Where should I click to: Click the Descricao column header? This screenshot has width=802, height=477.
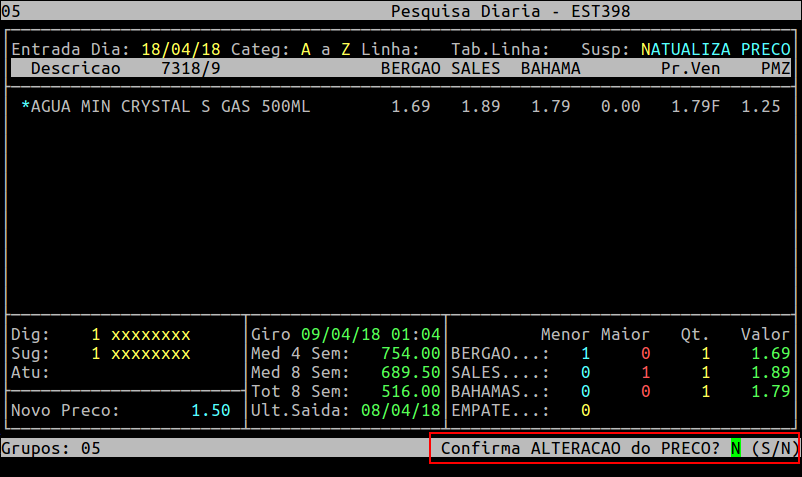click(x=75, y=68)
